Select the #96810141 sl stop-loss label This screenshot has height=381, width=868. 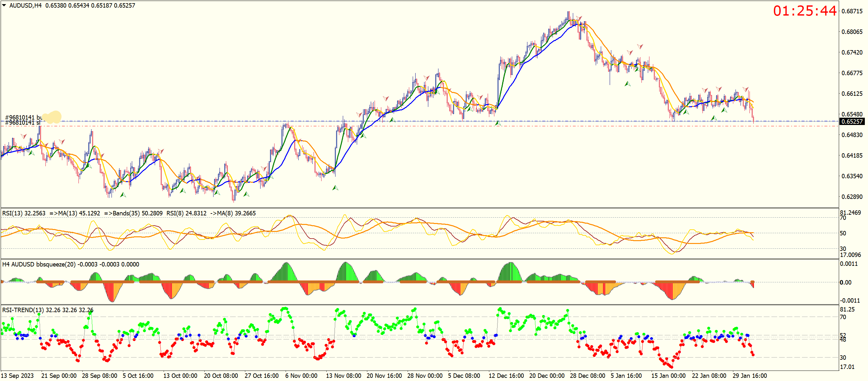pos(22,123)
